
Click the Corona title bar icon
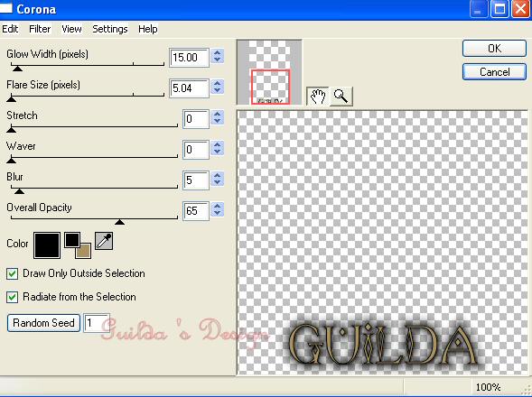(x=6, y=7)
